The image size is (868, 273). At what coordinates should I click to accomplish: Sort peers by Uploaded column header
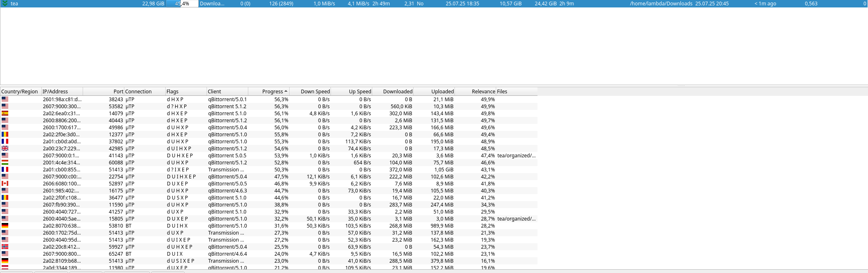434,91
